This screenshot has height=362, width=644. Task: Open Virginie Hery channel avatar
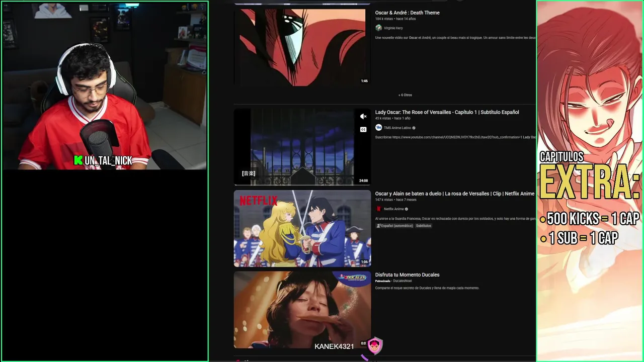379,28
